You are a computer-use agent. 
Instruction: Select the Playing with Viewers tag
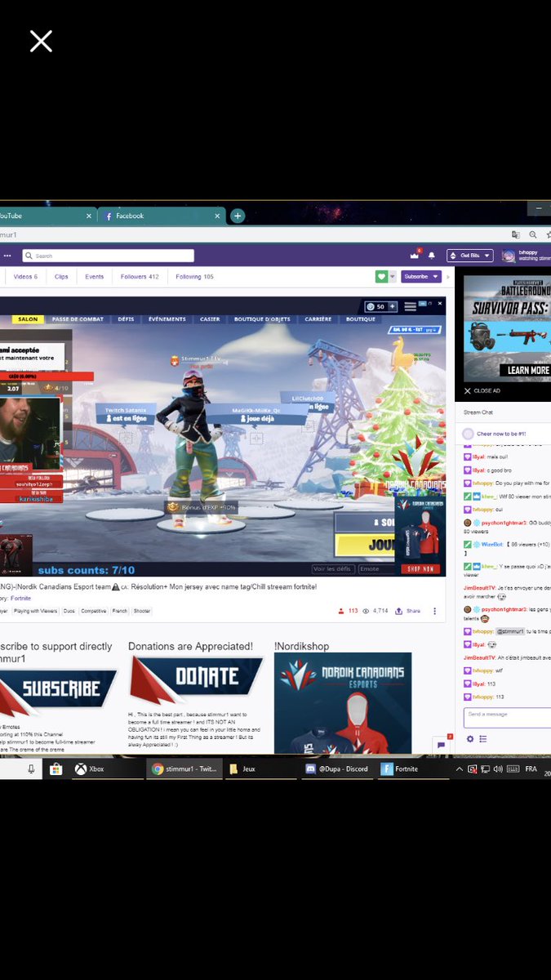pyautogui.click(x=34, y=610)
